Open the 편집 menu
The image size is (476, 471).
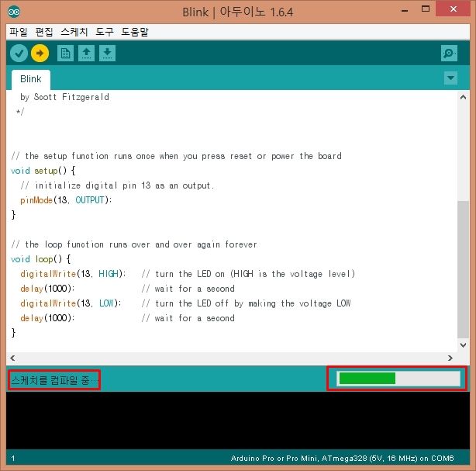[x=44, y=32]
